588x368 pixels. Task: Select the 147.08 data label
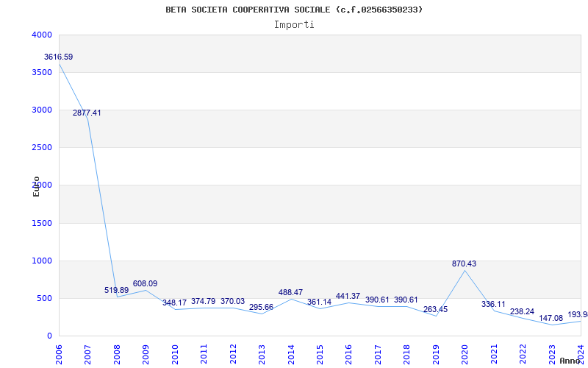click(x=551, y=319)
